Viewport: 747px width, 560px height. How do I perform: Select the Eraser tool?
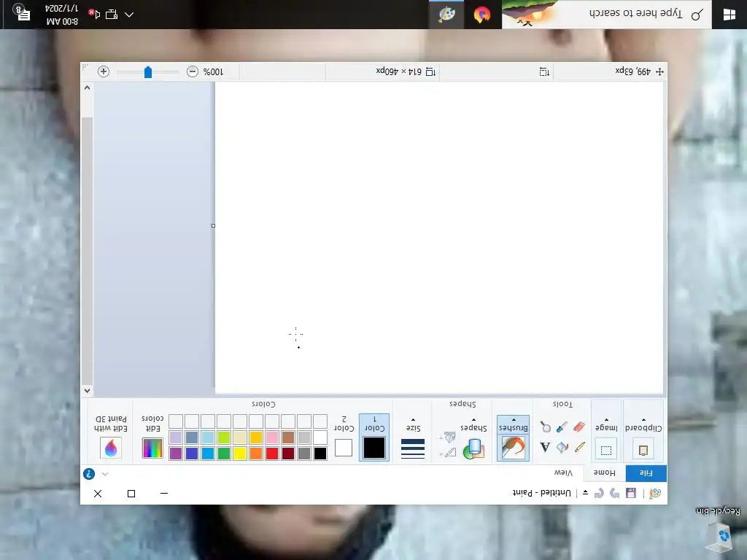579,427
